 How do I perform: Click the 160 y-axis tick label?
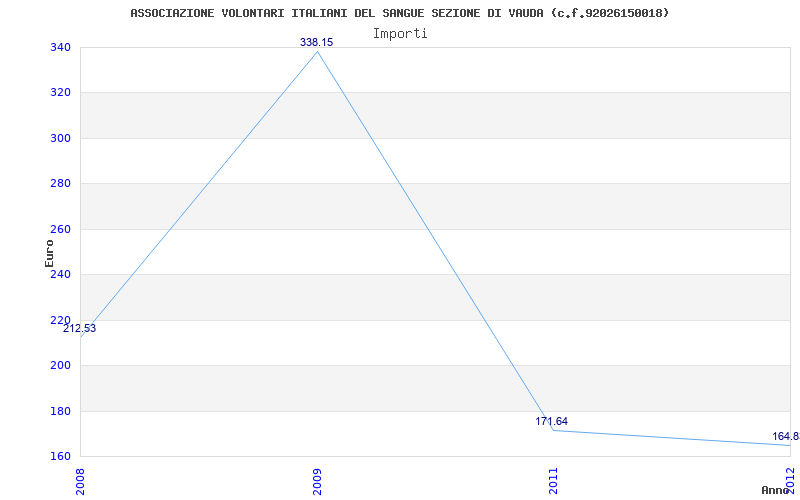click(60, 457)
